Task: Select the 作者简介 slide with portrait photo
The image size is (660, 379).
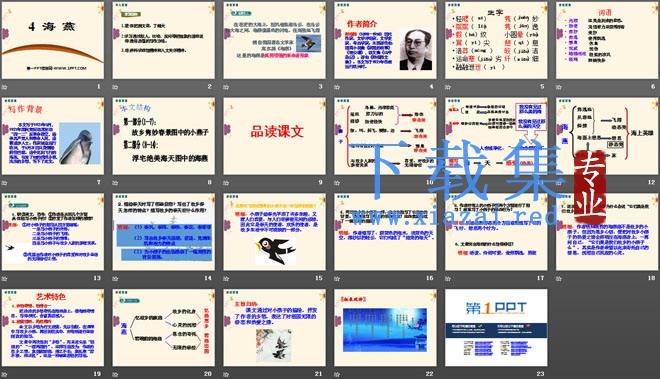Action: [385, 40]
